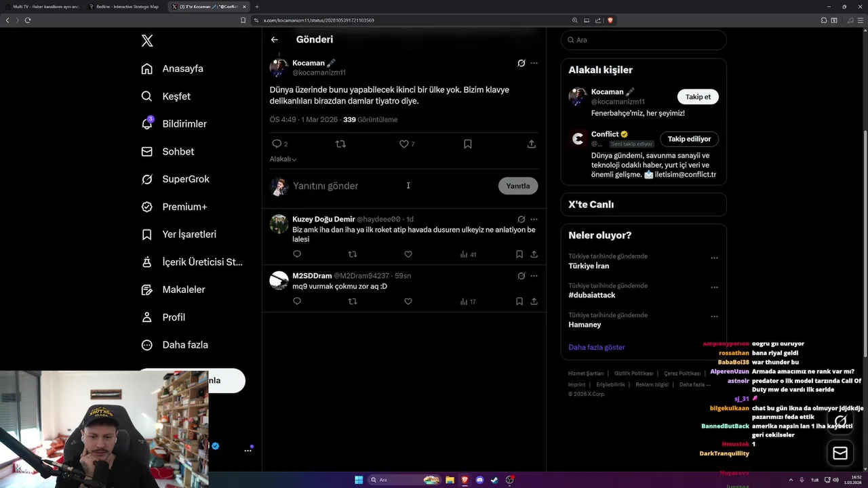The image size is (868, 488).
Task: Open options for Hamaney trend
Action: pos(714,317)
